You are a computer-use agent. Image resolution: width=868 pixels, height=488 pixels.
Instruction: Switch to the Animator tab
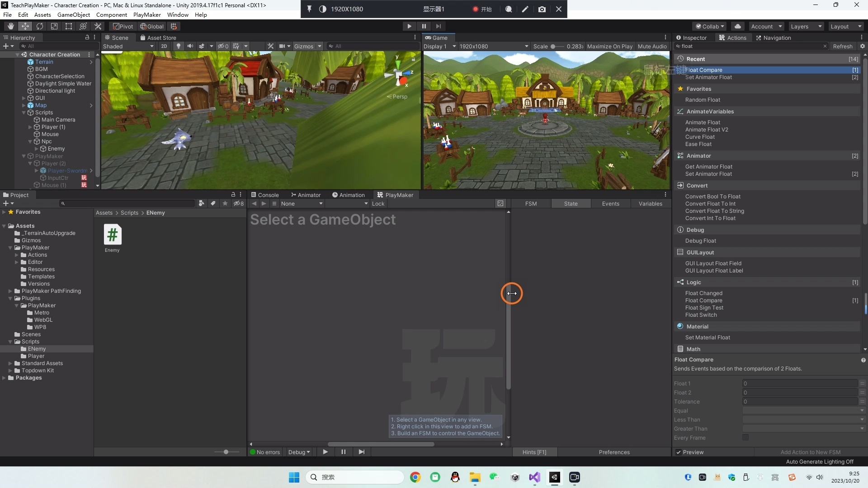[306, 195]
